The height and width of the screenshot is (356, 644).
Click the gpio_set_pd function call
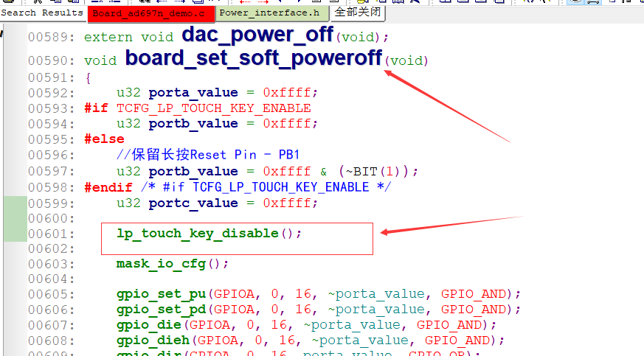(161, 310)
